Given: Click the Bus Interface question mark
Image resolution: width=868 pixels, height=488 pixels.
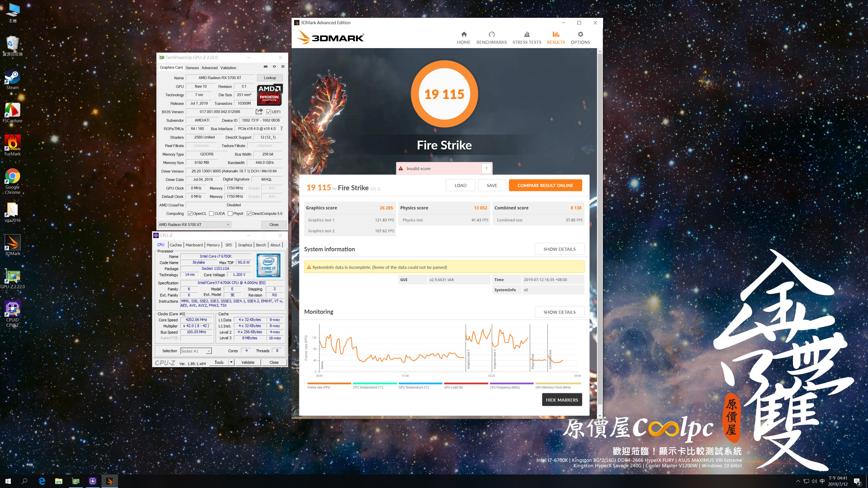Looking at the screenshot, I should [x=281, y=129].
